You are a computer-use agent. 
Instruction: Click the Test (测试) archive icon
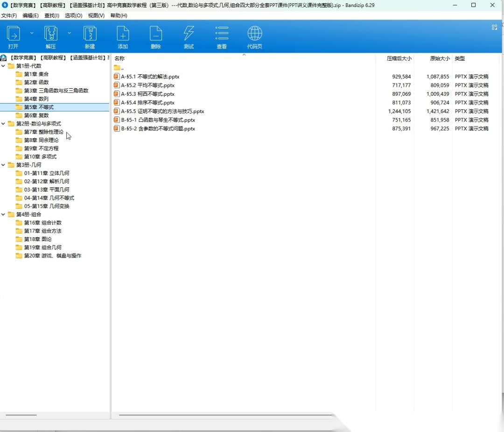pyautogui.click(x=189, y=34)
